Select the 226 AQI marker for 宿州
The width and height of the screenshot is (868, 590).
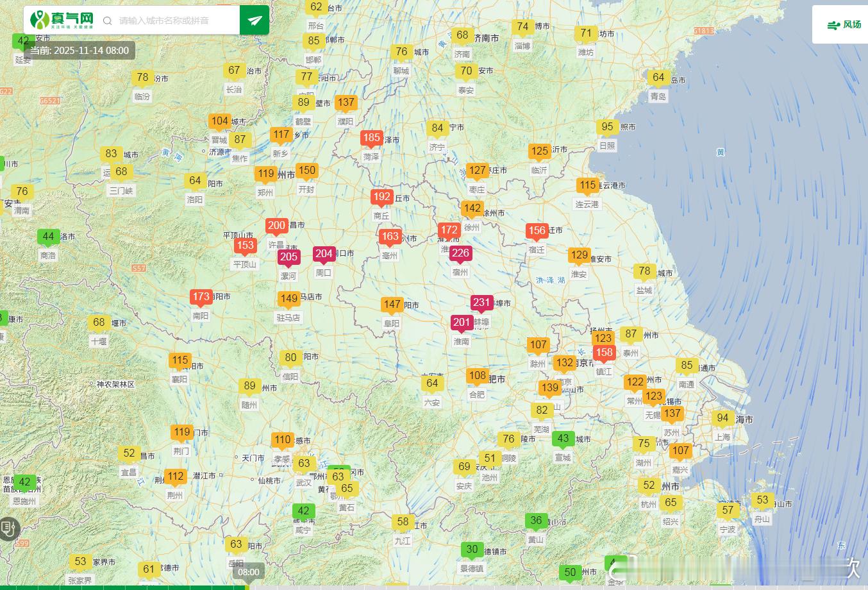point(460,253)
